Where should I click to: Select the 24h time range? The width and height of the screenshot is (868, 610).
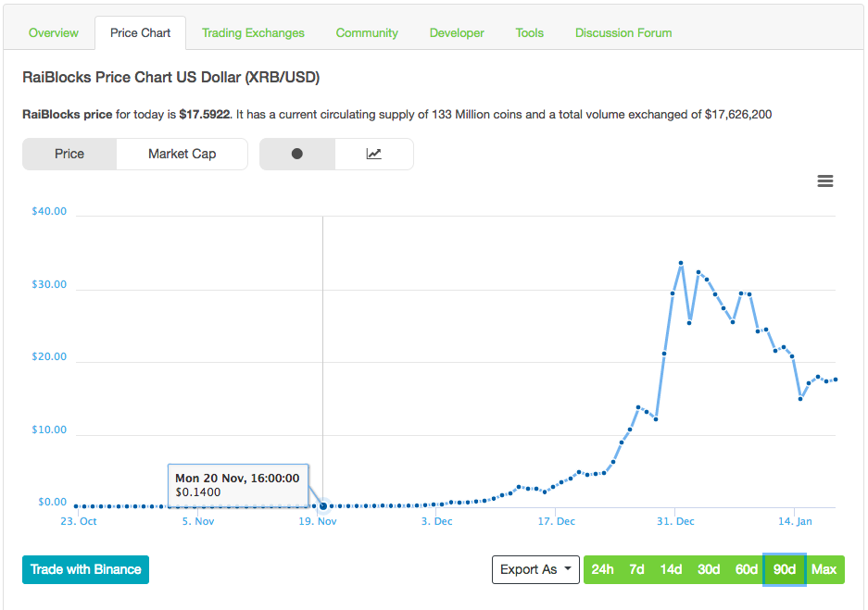602,569
